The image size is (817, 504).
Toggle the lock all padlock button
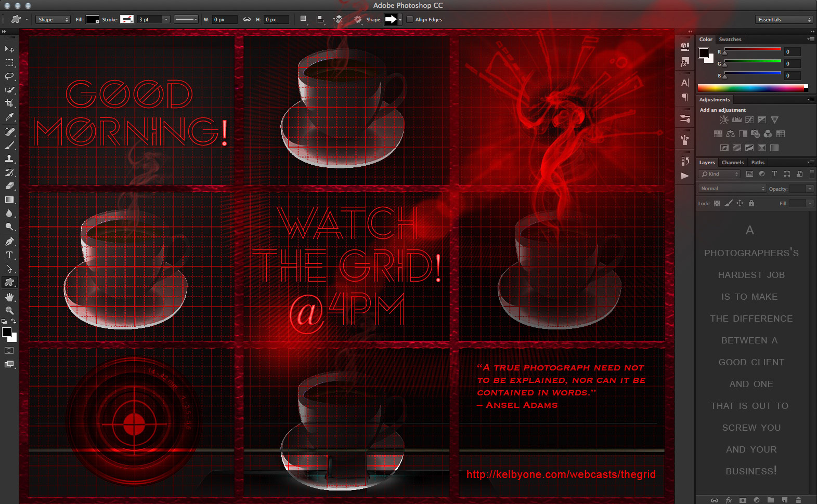[751, 203]
